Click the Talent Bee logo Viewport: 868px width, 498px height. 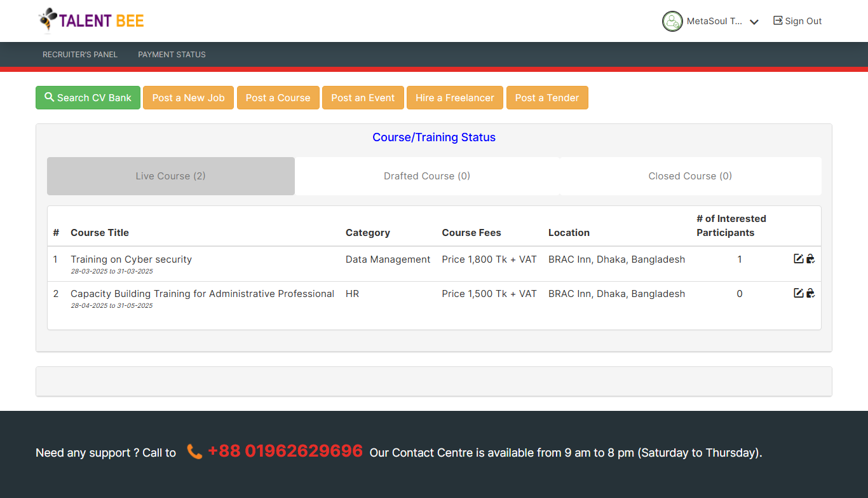91,20
